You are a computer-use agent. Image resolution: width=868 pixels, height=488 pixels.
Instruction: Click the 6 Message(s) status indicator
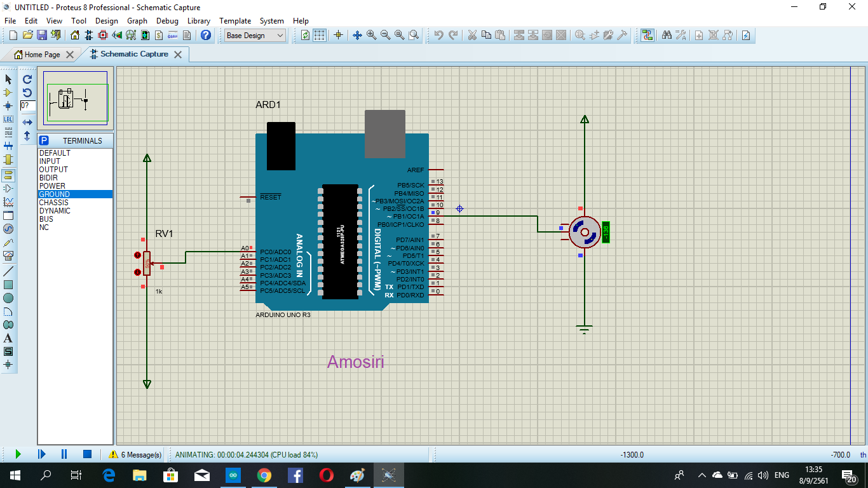tap(135, 455)
